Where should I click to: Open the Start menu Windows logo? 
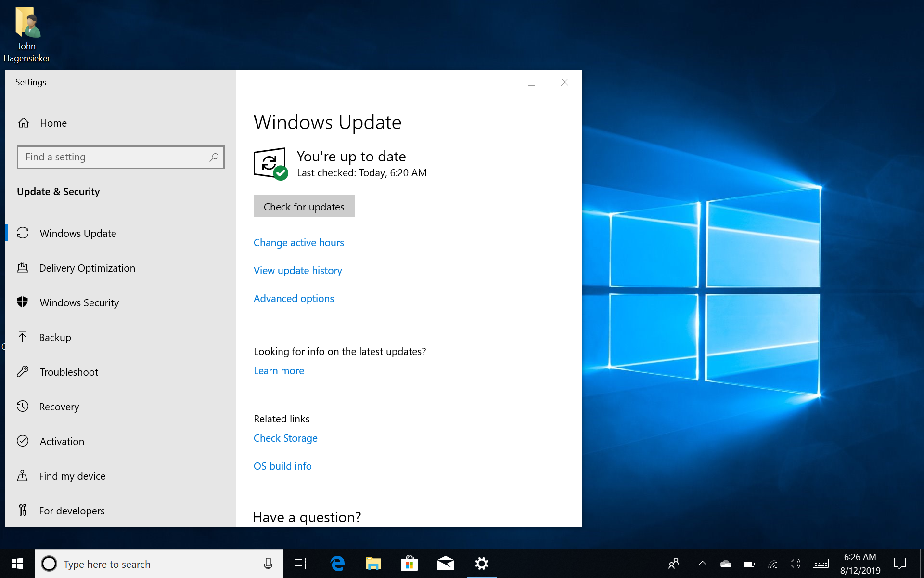point(17,564)
